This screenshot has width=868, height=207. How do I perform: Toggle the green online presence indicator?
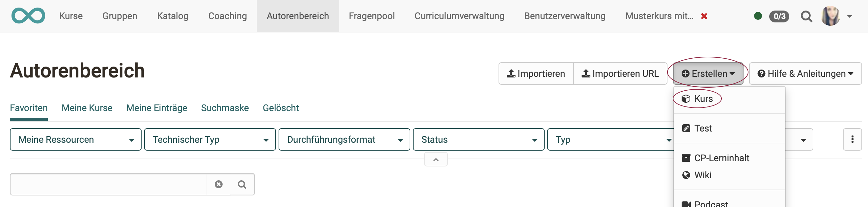tap(758, 16)
